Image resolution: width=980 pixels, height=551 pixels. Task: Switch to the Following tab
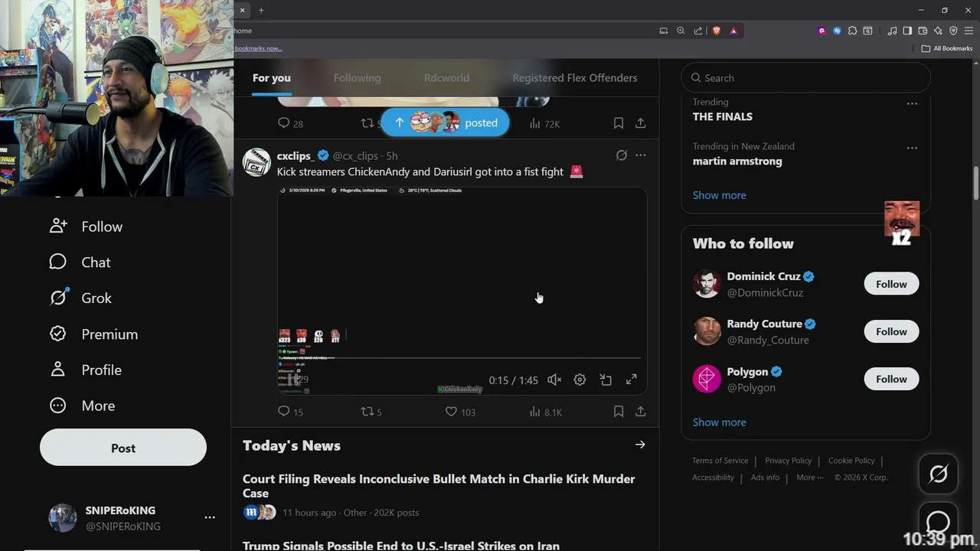point(357,78)
